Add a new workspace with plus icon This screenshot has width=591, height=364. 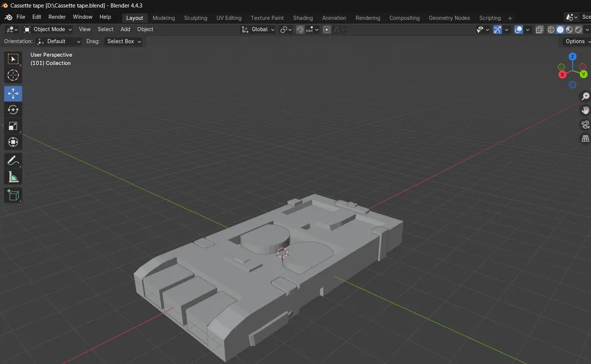pyautogui.click(x=510, y=18)
